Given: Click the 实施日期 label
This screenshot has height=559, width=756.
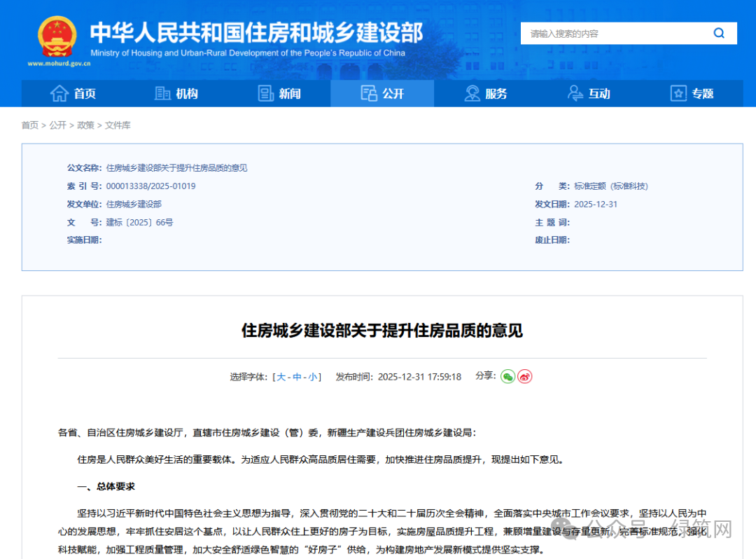Looking at the screenshot, I should (85, 240).
